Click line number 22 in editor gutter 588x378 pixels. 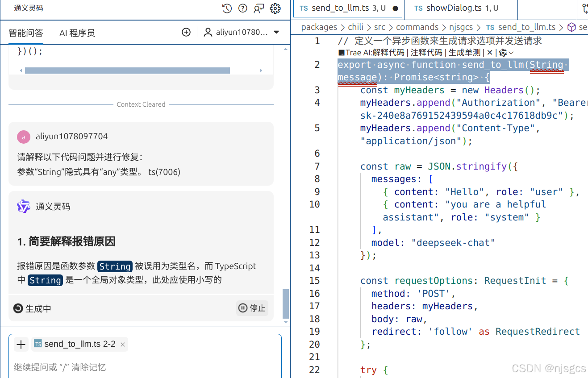pyautogui.click(x=315, y=370)
